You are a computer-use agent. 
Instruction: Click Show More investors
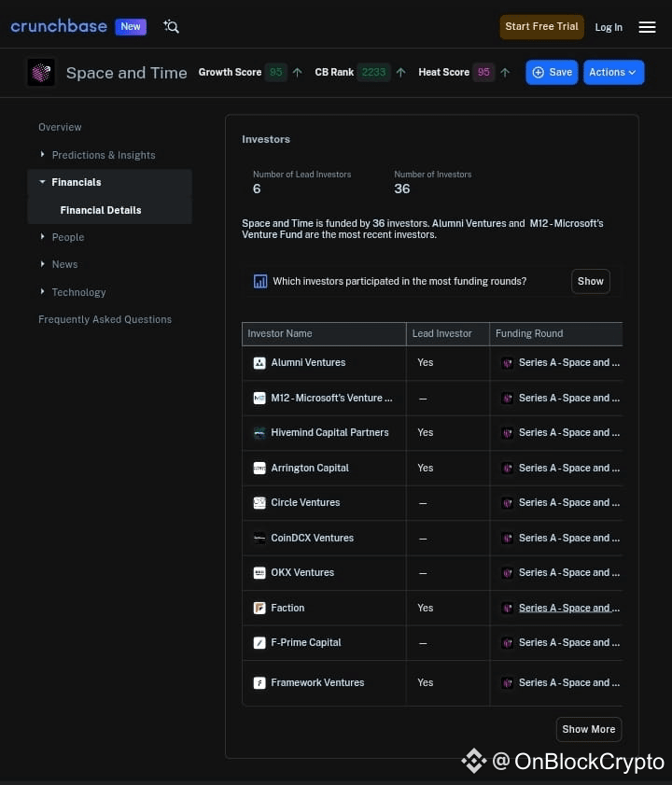coord(588,729)
